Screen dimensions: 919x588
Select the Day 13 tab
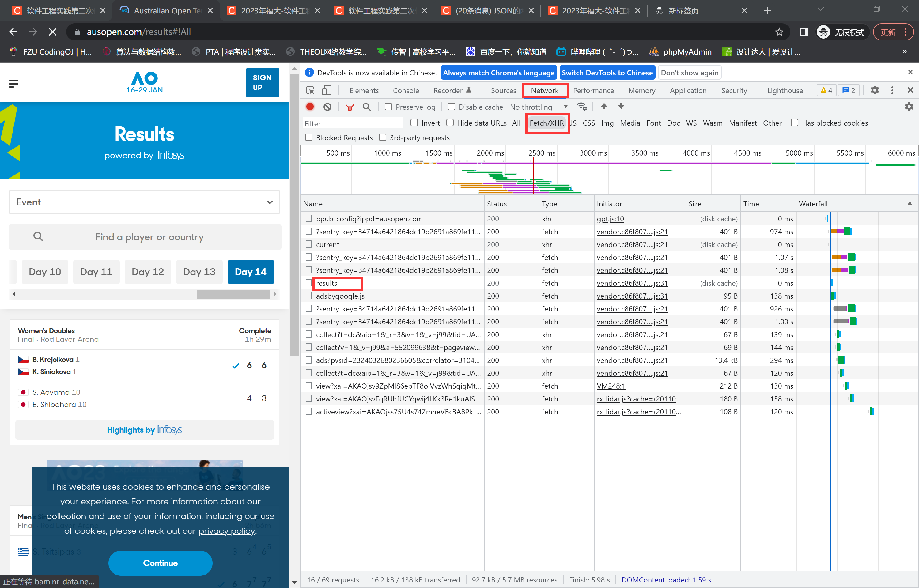(x=199, y=272)
